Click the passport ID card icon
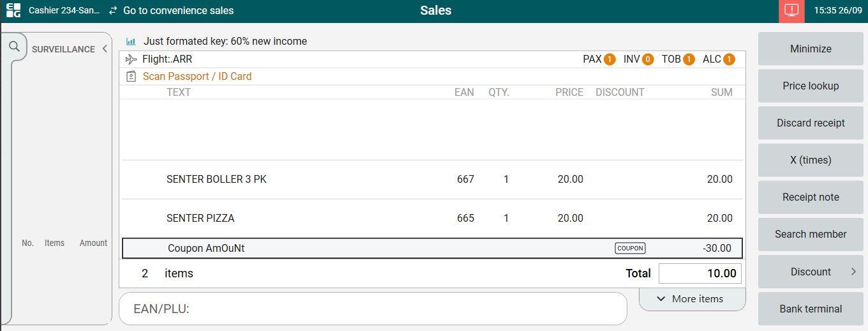The height and width of the screenshot is (331, 868). pos(131,77)
